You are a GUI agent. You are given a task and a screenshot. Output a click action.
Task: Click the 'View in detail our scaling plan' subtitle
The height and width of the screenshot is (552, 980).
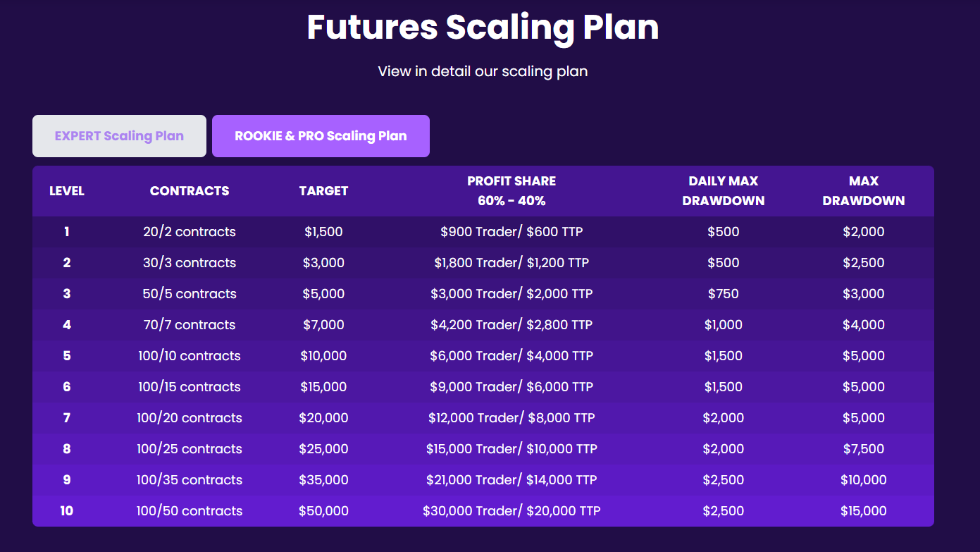click(x=483, y=71)
